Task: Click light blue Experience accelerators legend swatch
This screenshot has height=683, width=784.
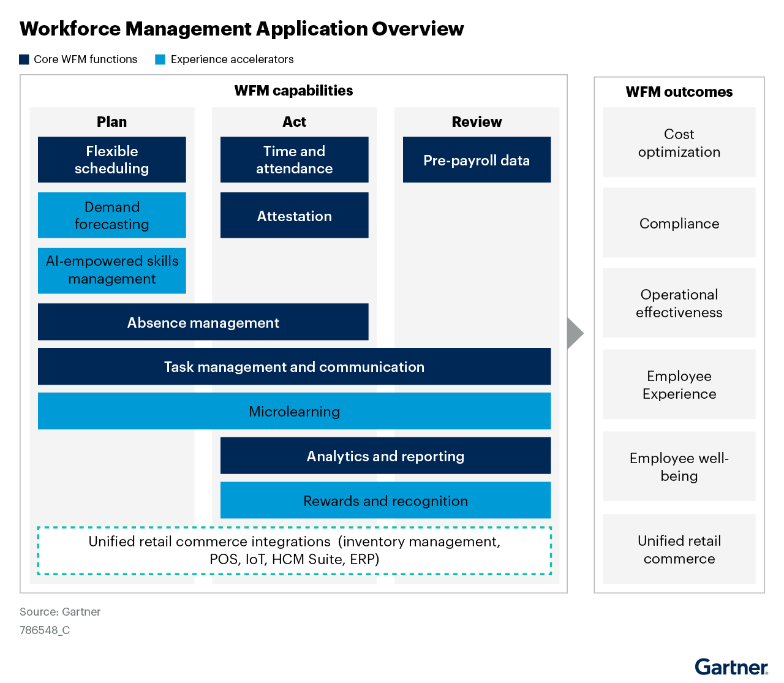Action: tap(160, 59)
